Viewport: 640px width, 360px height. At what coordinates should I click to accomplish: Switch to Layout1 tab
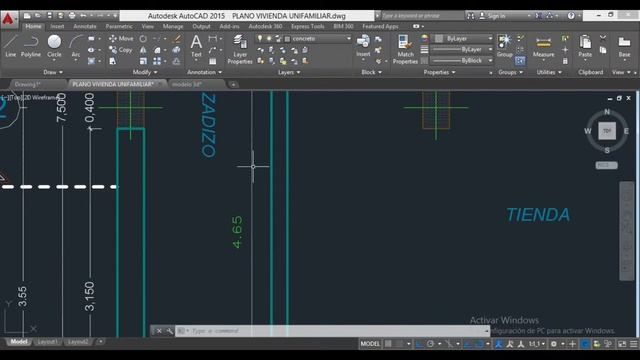point(47,342)
